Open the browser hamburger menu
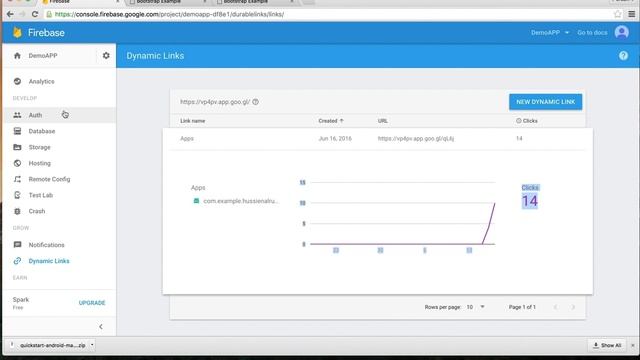640x360 pixels. [632, 14]
